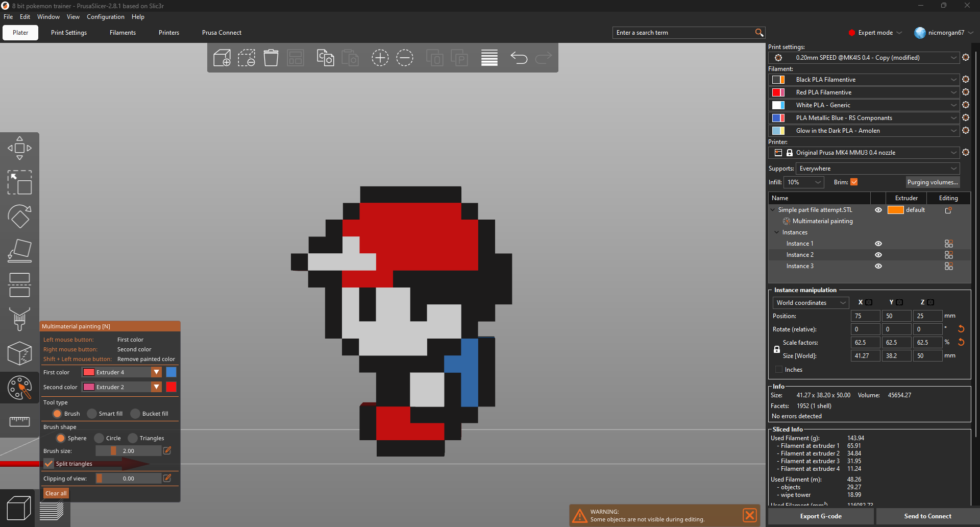Select the Rotate gizmo tool

(19, 217)
